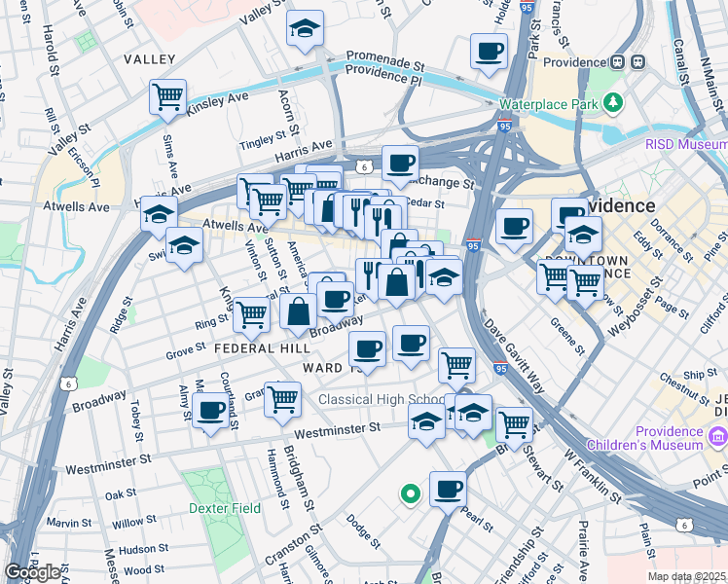Screen dimensions: 728x584
Task: Open the shopping cart marker near Bridgham St
Action: [x=283, y=403]
